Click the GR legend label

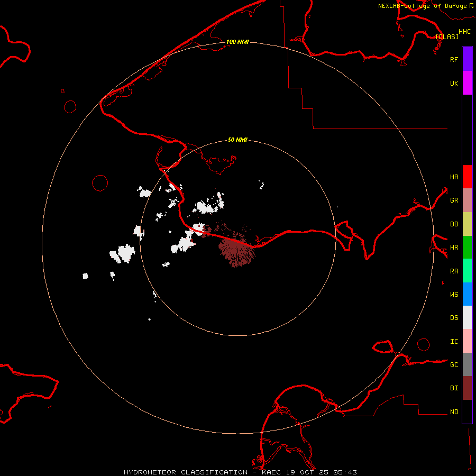click(454, 200)
